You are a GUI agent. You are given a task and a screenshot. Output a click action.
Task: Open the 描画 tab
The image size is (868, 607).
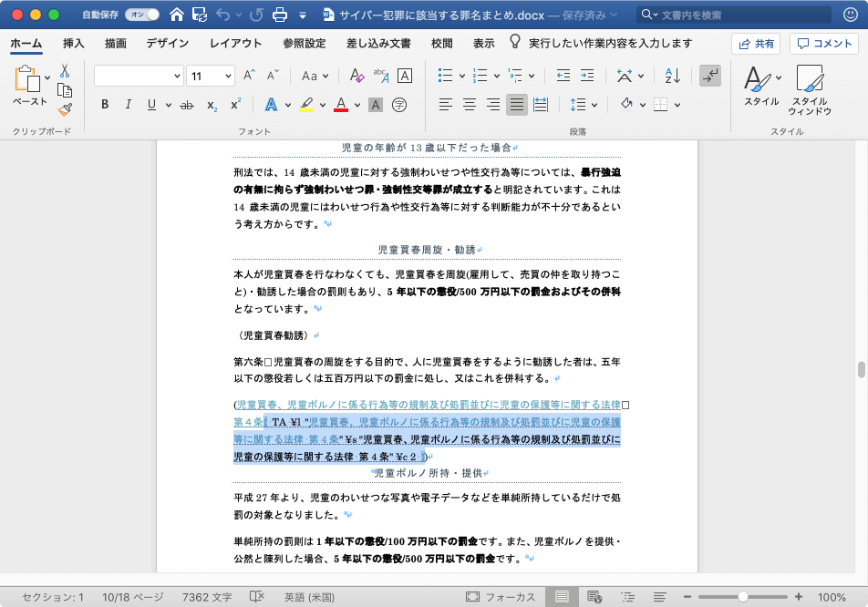click(116, 43)
